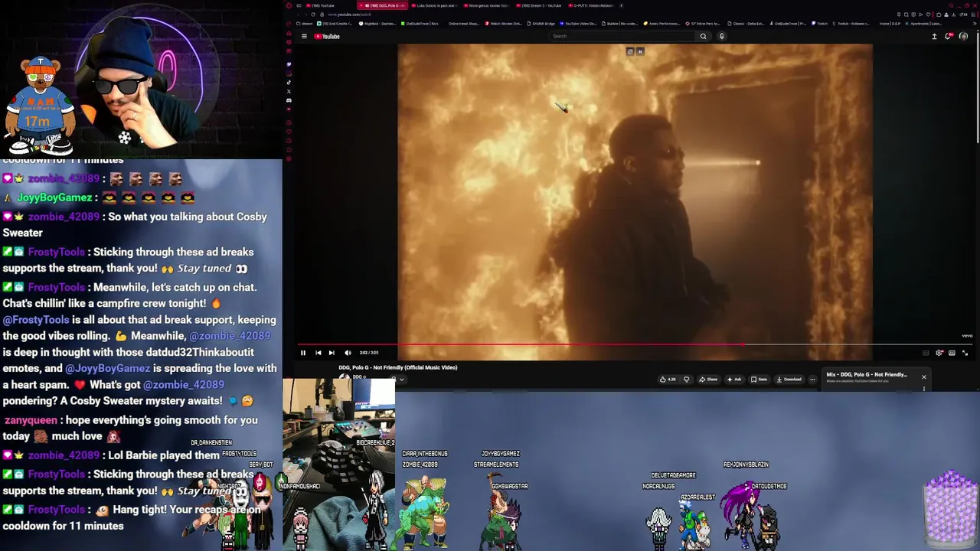Viewport: 980px width, 551px height.
Task: Skip to next video in player
Action: point(332,353)
